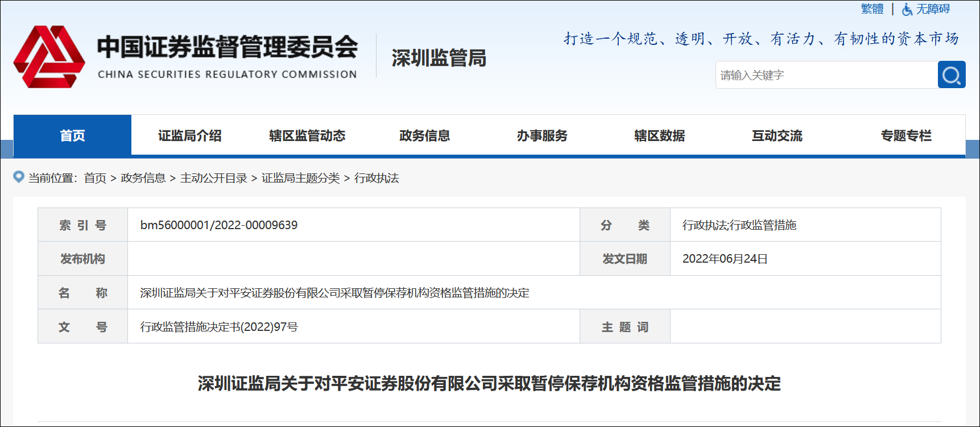This screenshot has width=980, height=427.
Task: Click the category value 行政执法;行政监管措施
Action: pyautogui.click(x=739, y=225)
